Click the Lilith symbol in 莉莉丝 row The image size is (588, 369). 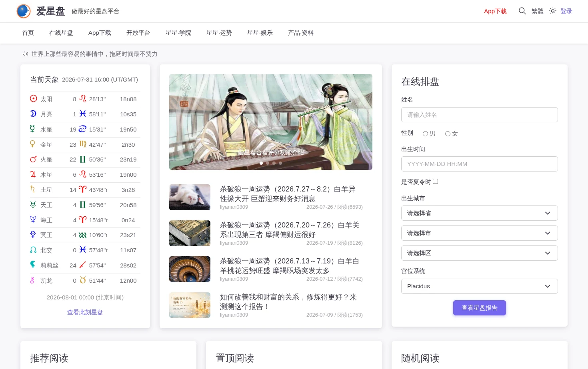coord(32,265)
